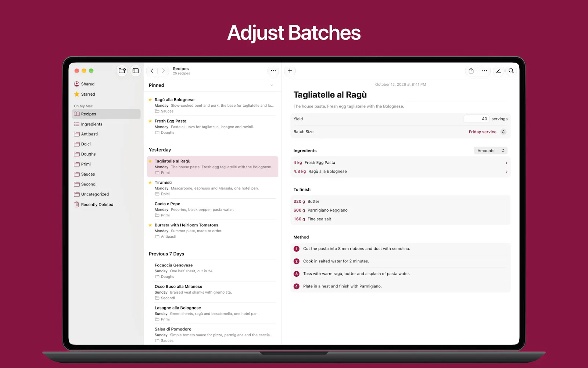Select Focaccia Genovese recipe

point(212,271)
